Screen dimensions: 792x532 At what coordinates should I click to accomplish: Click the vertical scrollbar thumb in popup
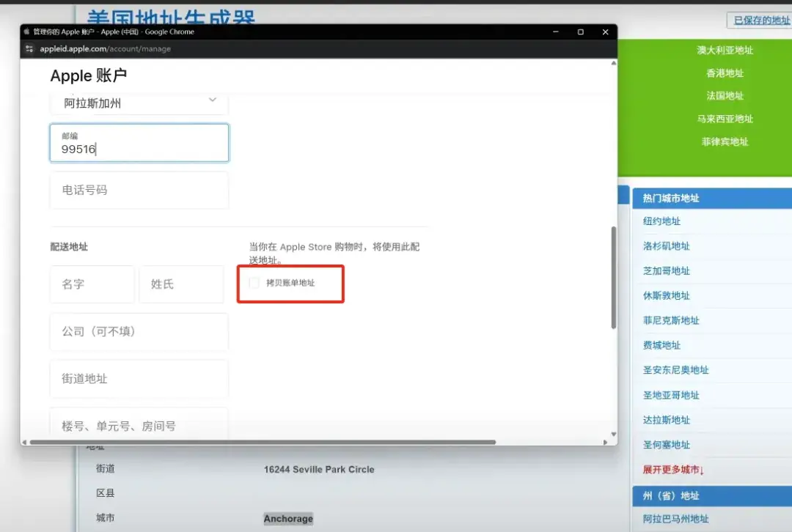click(614, 278)
